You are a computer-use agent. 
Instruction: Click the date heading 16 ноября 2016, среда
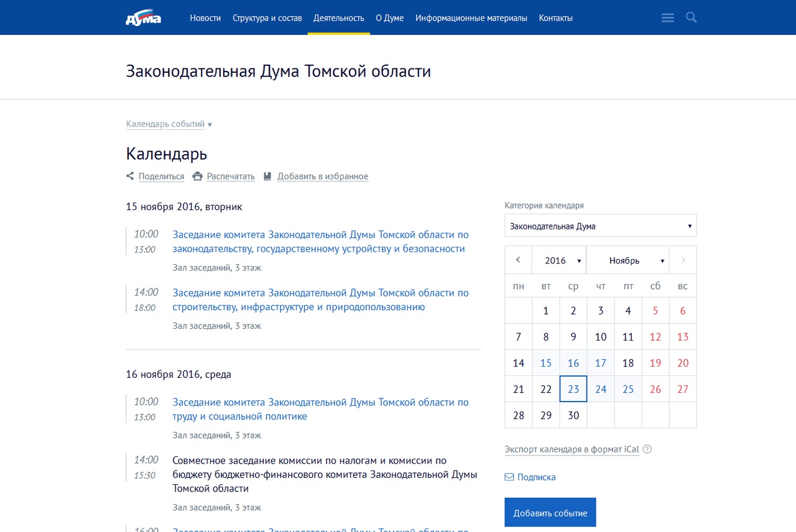[178, 375]
